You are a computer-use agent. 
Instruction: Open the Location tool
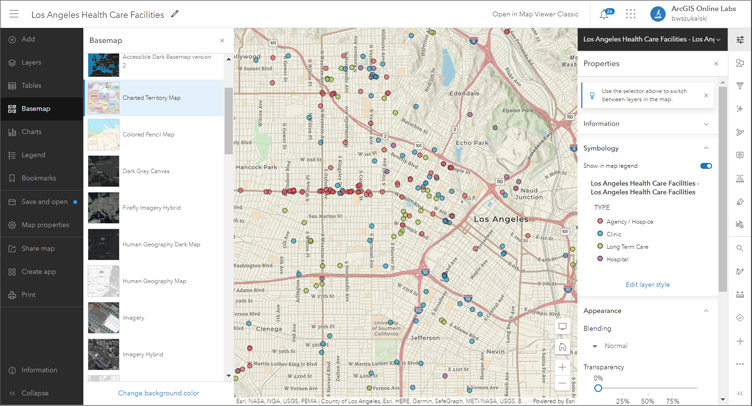(x=740, y=341)
